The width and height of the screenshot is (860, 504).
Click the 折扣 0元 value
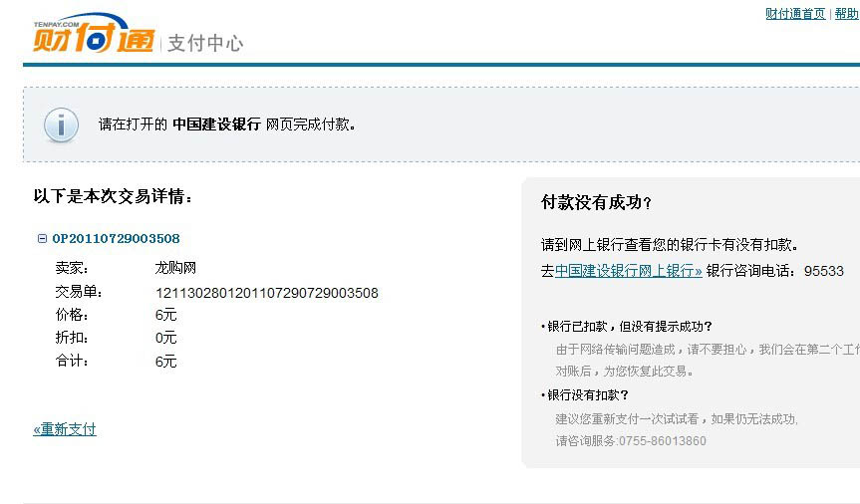tap(165, 338)
